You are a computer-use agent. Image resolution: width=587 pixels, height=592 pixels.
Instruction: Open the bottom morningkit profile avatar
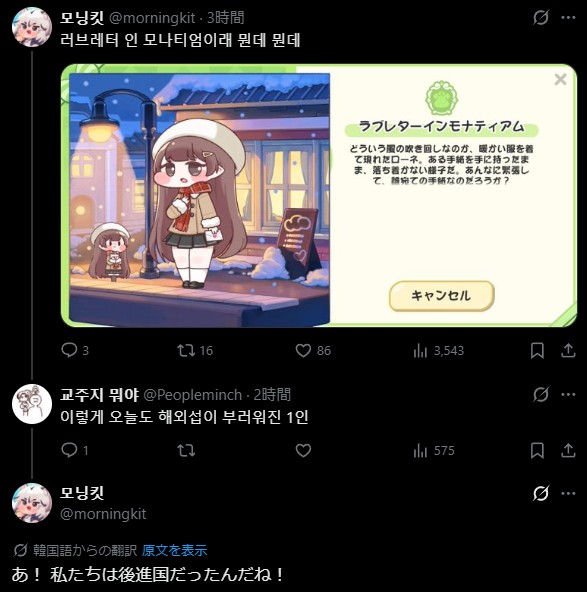[x=32, y=503]
